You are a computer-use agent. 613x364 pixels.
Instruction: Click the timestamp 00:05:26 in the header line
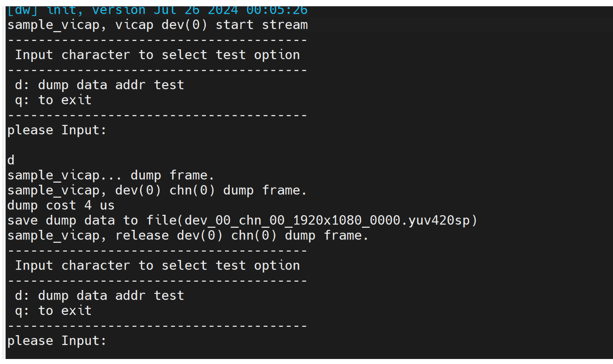click(277, 10)
